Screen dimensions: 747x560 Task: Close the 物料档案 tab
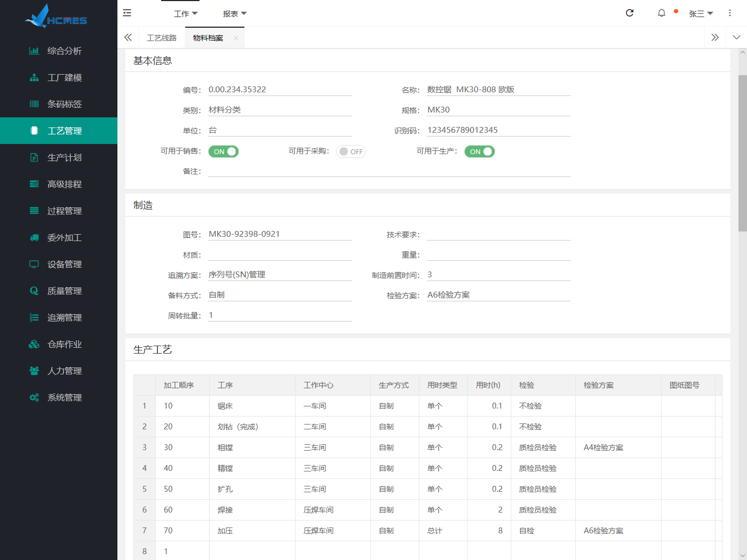pyautogui.click(x=236, y=38)
